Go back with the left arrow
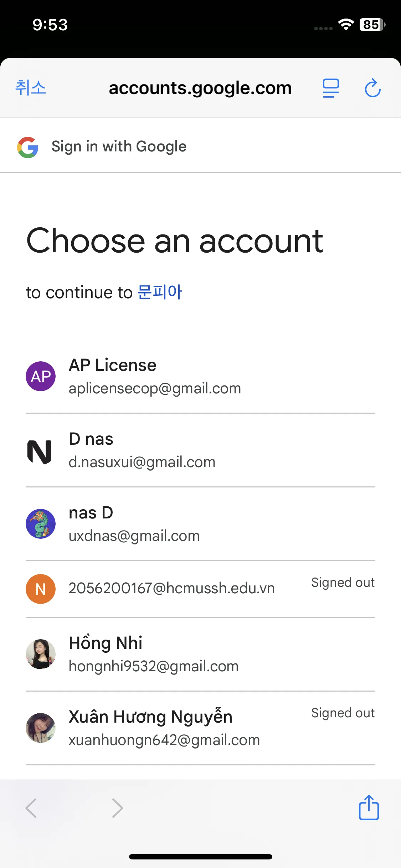This screenshot has width=401, height=868. point(31,808)
